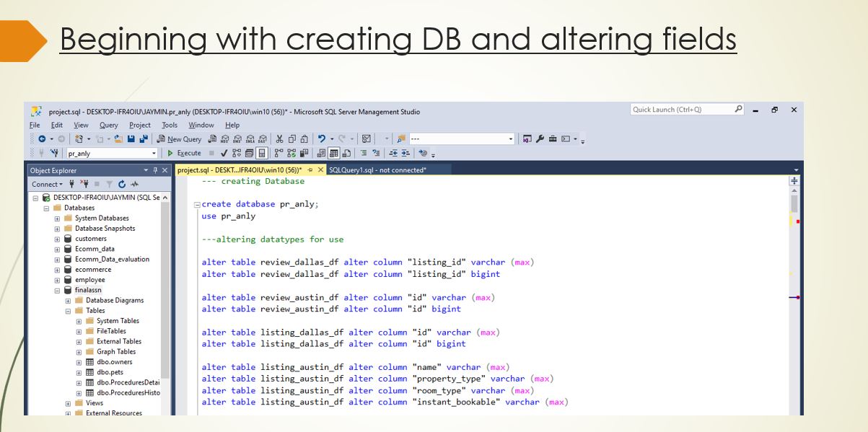The height and width of the screenshot is (432, 868).
Task: Open the Window menu
Action: tap(201, 125)
